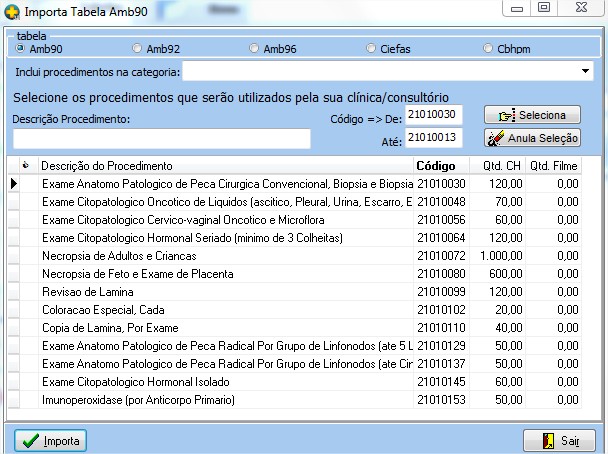
Task: Sort by Código column header
Action: pos(434,165)
